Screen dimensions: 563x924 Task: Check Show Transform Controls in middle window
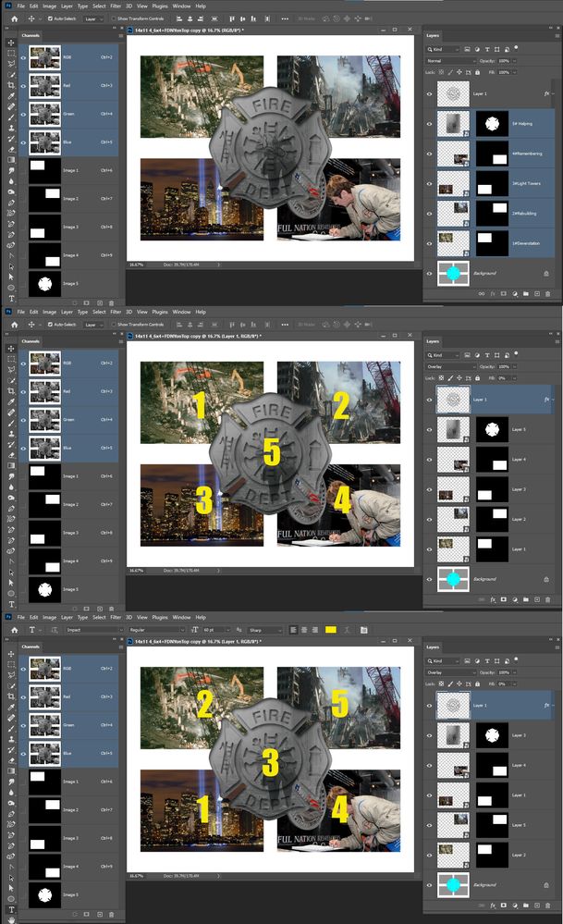113,325
